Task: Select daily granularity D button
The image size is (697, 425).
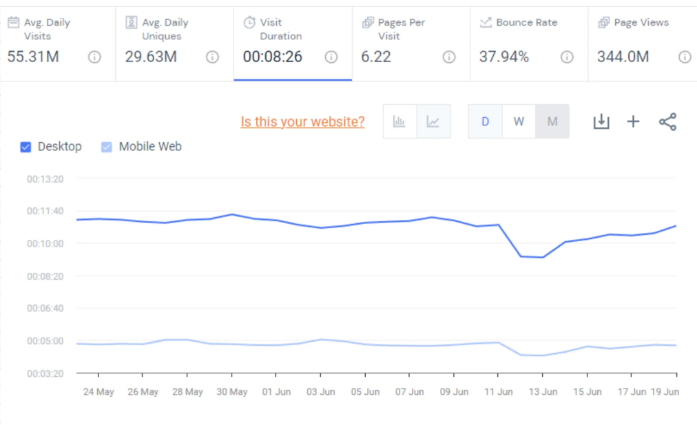Action: pyautogui.click(x=485, y=122)
